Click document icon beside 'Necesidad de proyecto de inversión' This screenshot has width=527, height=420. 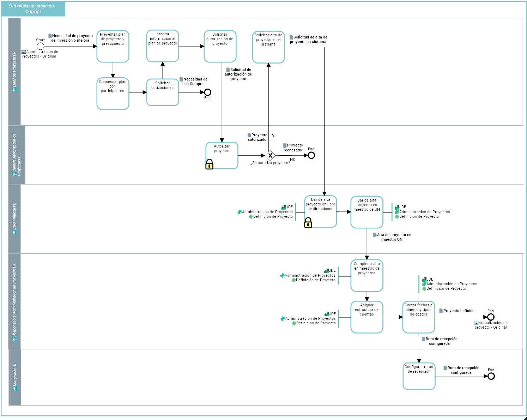[50, 36]
